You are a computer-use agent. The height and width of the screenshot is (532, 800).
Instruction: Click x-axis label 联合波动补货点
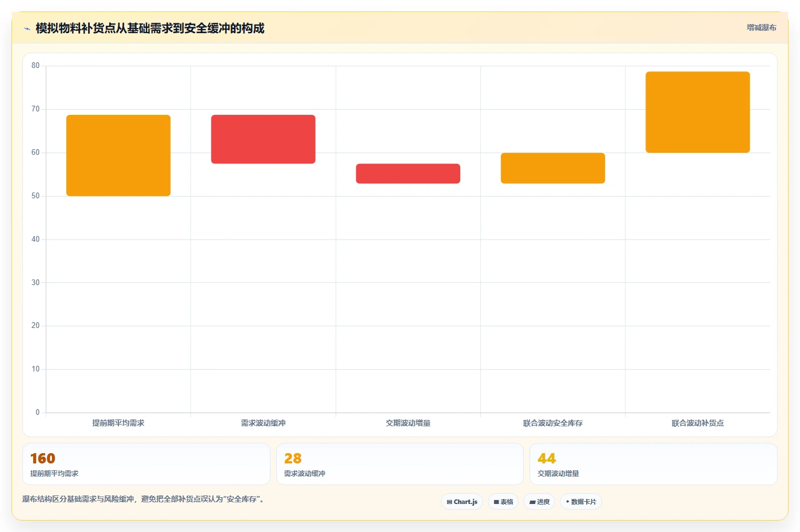[698, 423]
